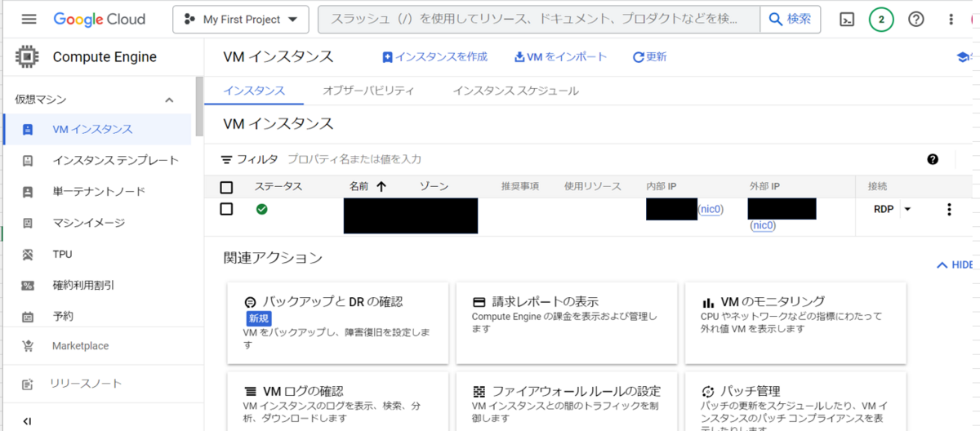Focus the resource search box
This screenshot has height=431, width=980.
tap(539, 20)
